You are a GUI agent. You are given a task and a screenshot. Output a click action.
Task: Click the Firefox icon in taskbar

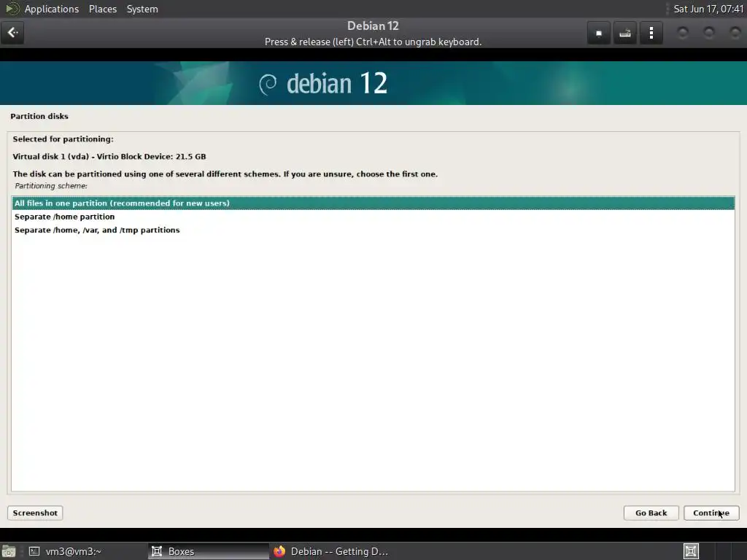click(279, 551)
